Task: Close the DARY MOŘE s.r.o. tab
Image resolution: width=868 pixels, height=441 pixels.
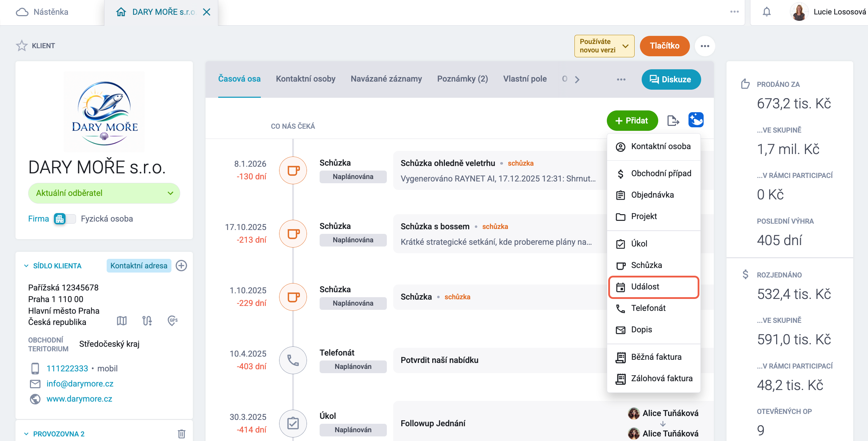Action: (207, 12)
